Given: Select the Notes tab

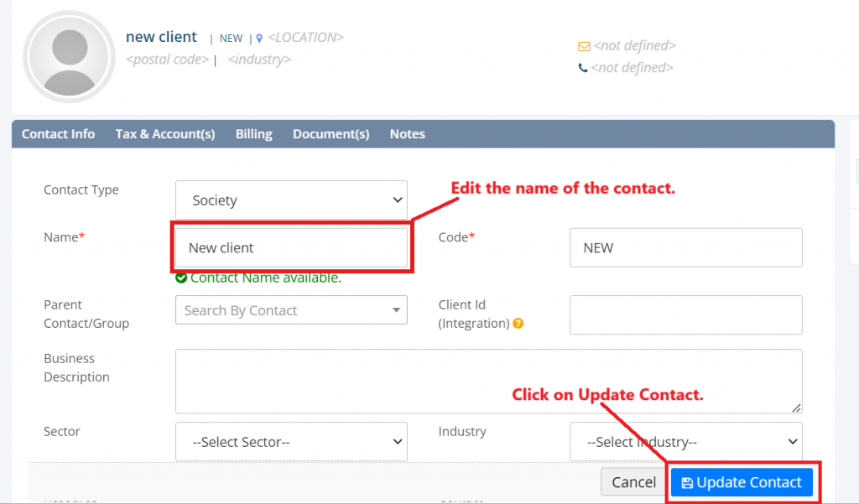Looking at the screenshot, I should coord(407,134).
